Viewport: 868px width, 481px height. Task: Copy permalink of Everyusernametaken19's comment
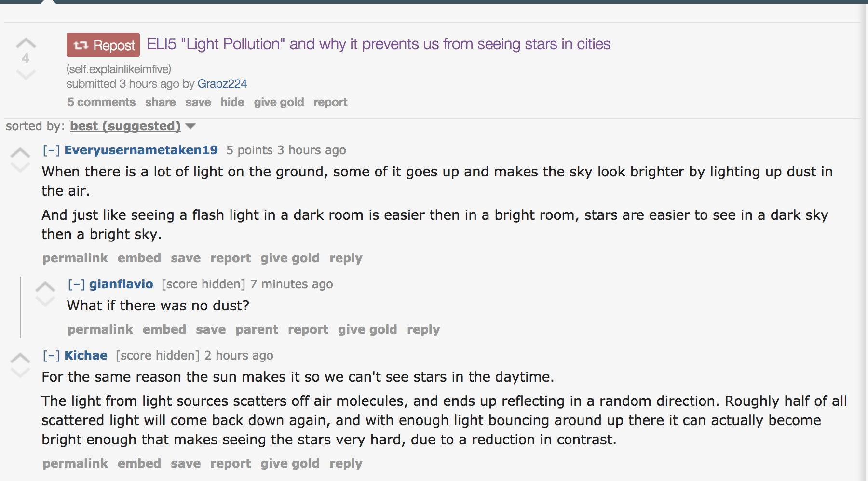pyautogui.click(x=75, y=258)
